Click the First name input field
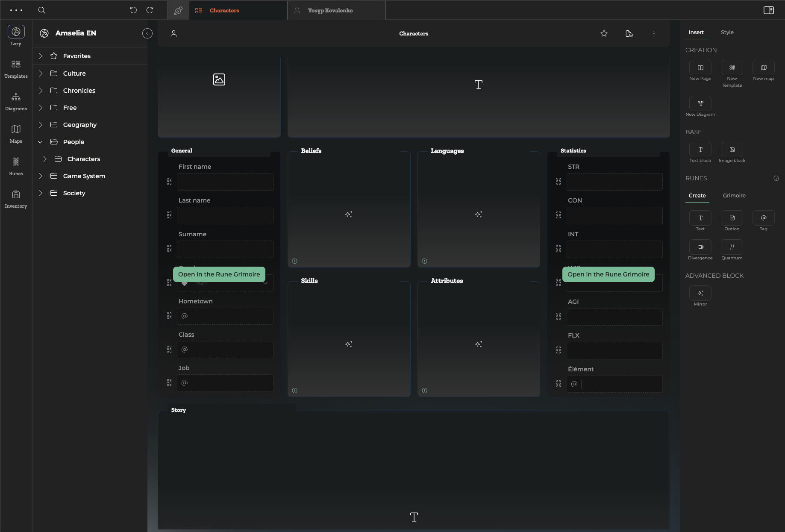Viewport: 785px width, 532px height. (225, 182)
